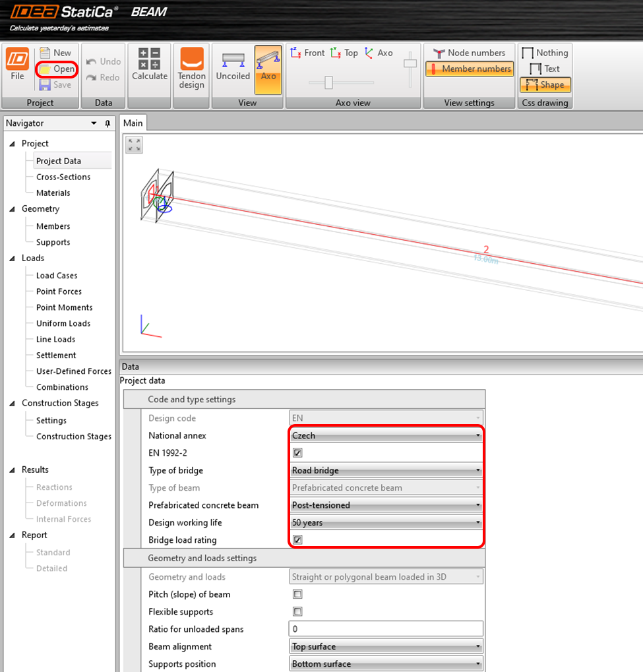Show Node numbers in view
The width and height of the screenshot is (643, 672).
point(468,53)
